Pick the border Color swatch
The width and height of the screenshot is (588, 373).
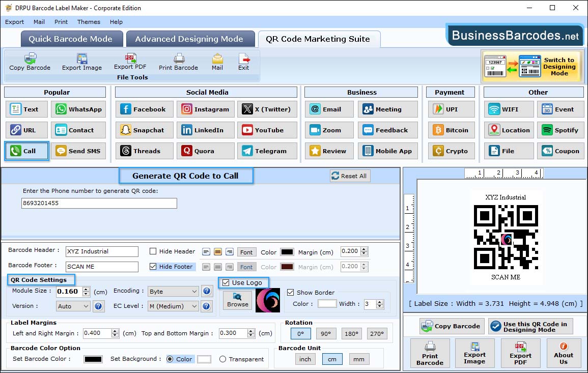pyautogui.click(x=327, y=304)
